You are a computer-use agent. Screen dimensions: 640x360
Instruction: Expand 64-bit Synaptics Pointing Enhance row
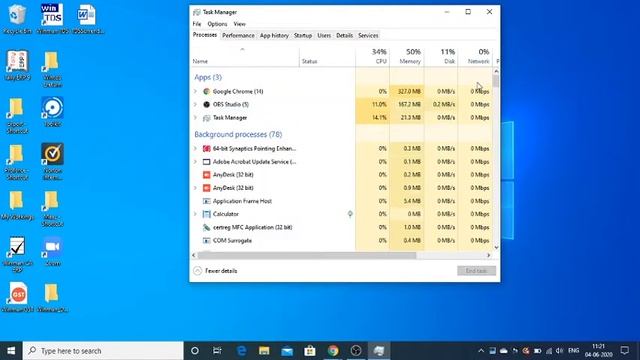point(195,149)
